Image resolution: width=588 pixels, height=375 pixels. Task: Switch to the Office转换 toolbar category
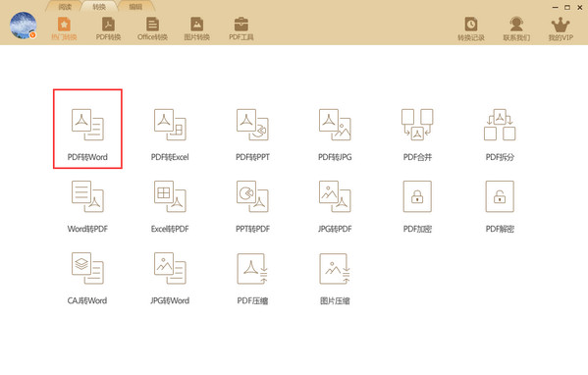(152, 28)
